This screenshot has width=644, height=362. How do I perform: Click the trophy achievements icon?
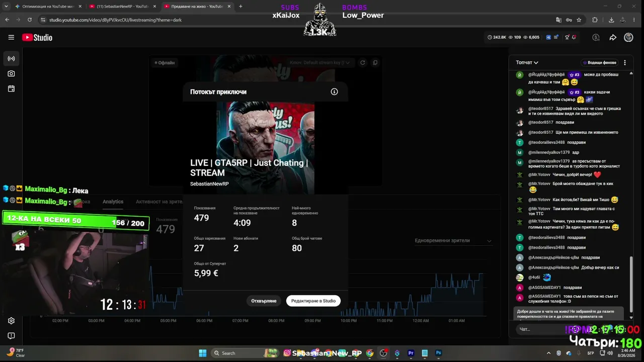tap(567, 37)
